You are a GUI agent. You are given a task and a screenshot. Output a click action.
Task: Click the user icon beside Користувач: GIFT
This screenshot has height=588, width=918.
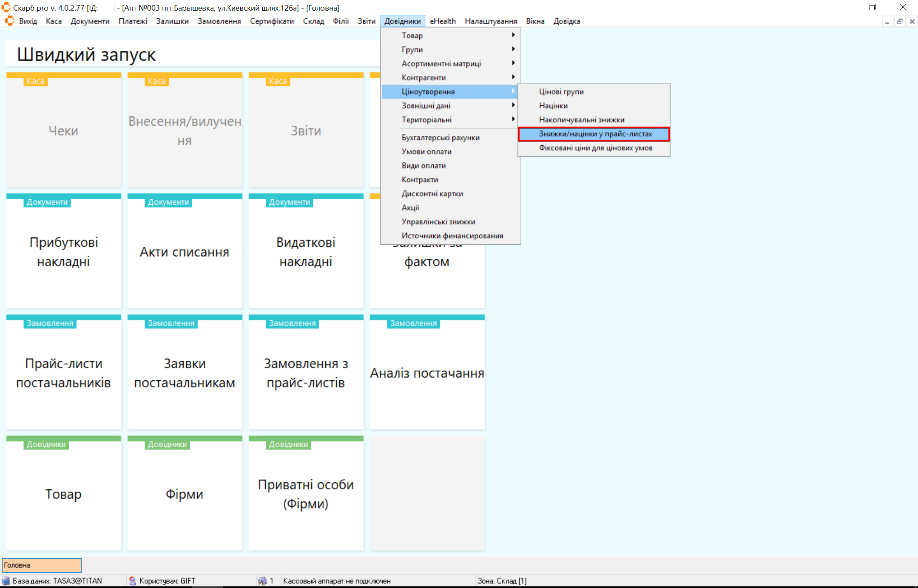(x=133, y=581)
